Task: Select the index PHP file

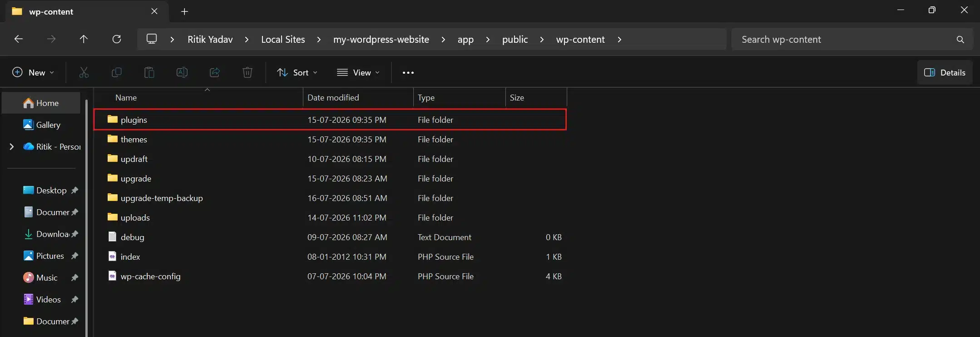Action: pos(330,257)
